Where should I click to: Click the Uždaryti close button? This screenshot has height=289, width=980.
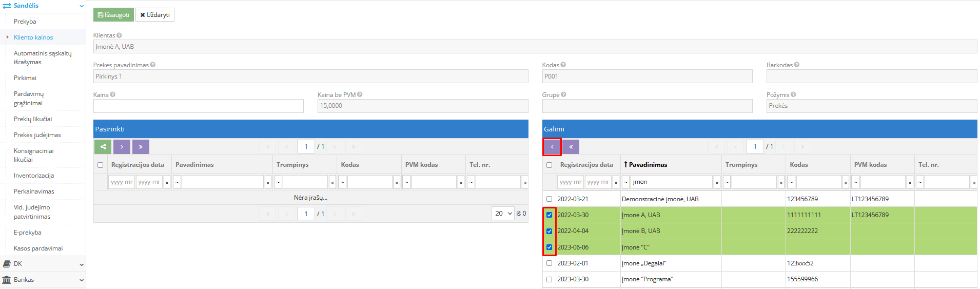tap(155, 15)
